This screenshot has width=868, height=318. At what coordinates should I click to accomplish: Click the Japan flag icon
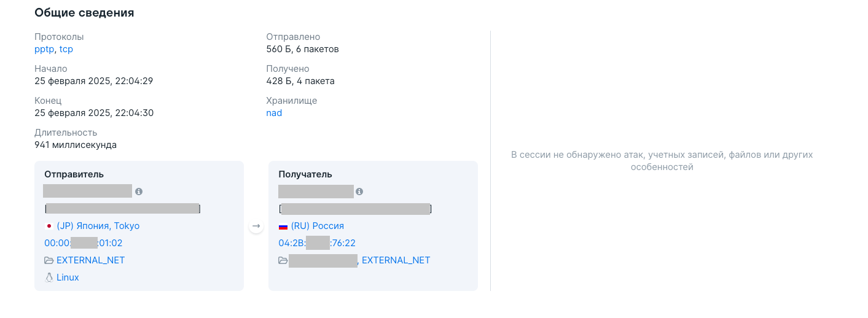49,226
